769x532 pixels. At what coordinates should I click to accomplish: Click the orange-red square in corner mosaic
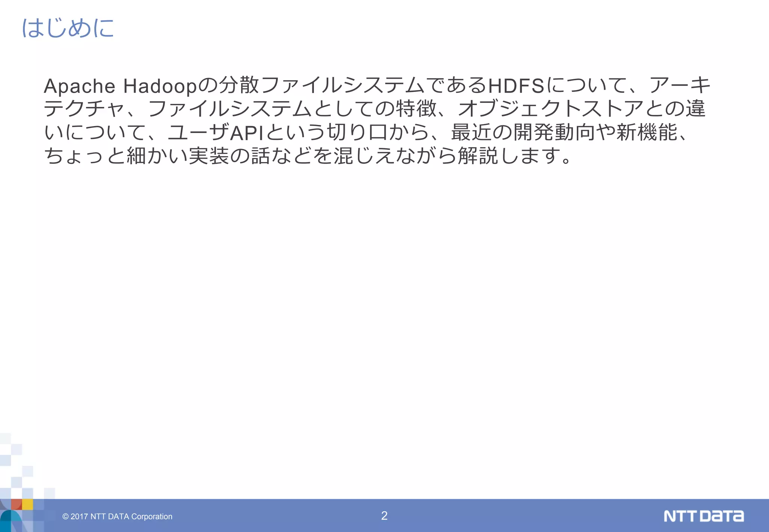[x=16, y=504]
